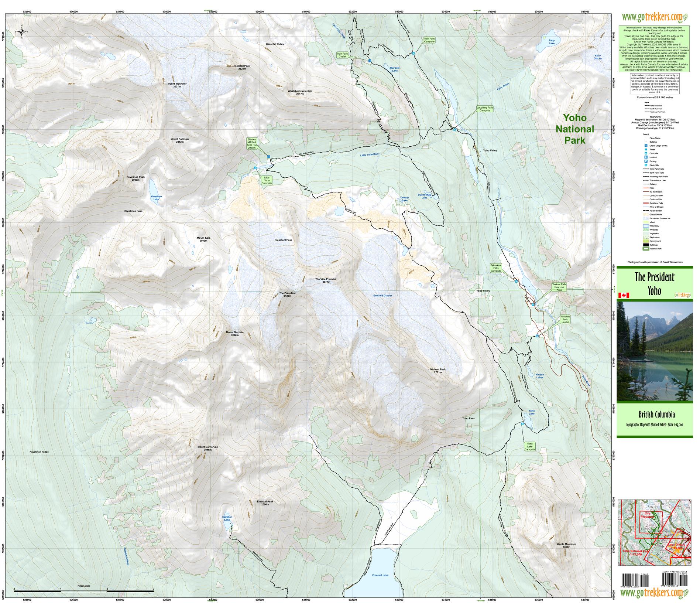The image size is (700, 603).
Task: Click the Isolated Peak 2823m label
Action: 242,67
